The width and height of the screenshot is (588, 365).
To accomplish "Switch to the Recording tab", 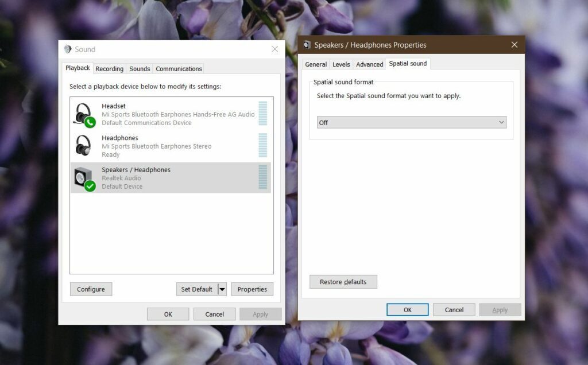I will 109,68.
